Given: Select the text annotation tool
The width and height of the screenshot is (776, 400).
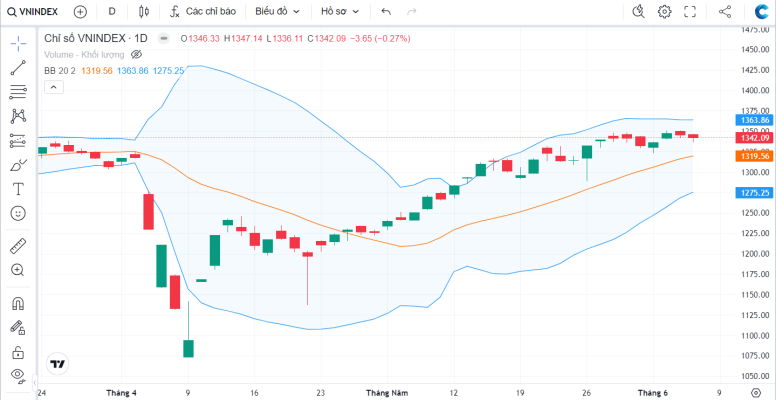Looking at the screenshot, I should pyautogui.click(x=18, y=189).
